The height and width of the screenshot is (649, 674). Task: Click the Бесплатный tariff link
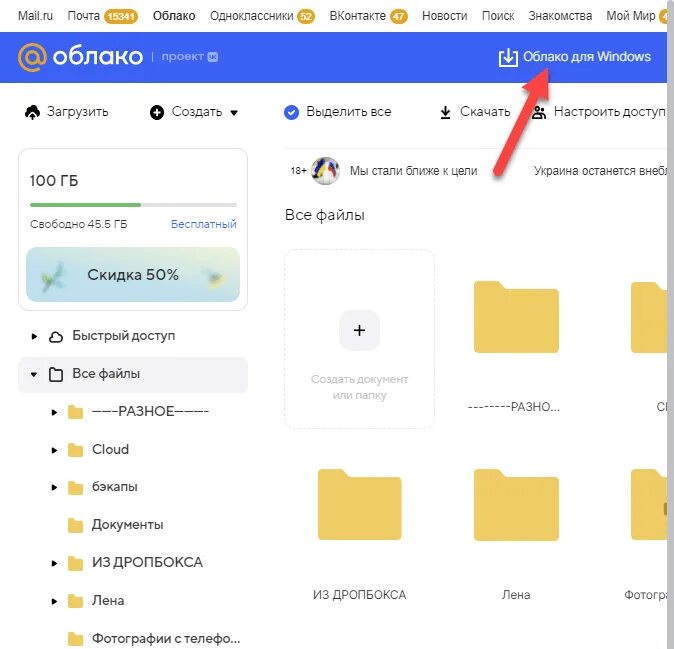[x=203, y=224]
